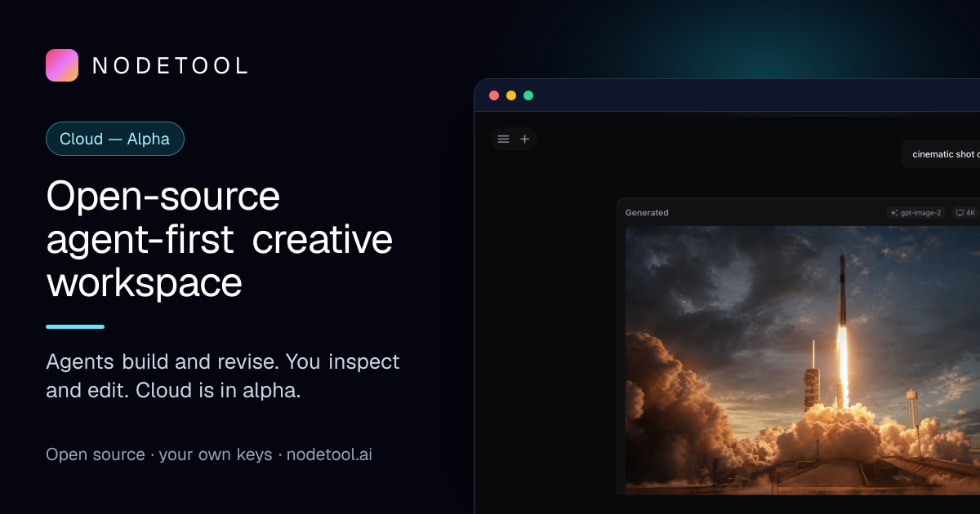
Task: Click the Cloud — Alpha badge
Action: point(115,139)
